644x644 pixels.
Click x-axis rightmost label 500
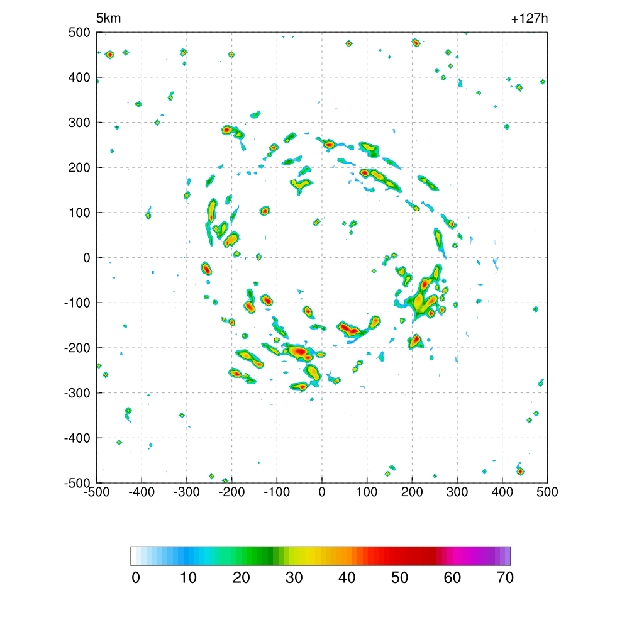tap(547, 492)
